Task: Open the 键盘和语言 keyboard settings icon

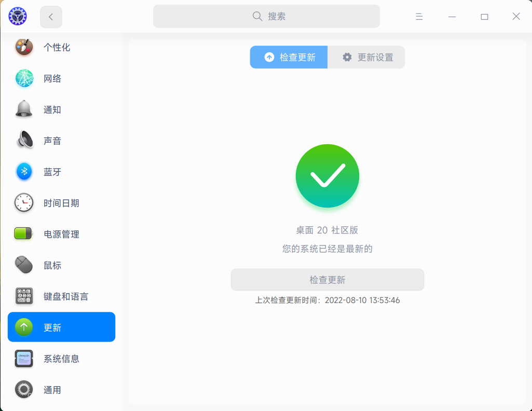Action: pos(24,296)
